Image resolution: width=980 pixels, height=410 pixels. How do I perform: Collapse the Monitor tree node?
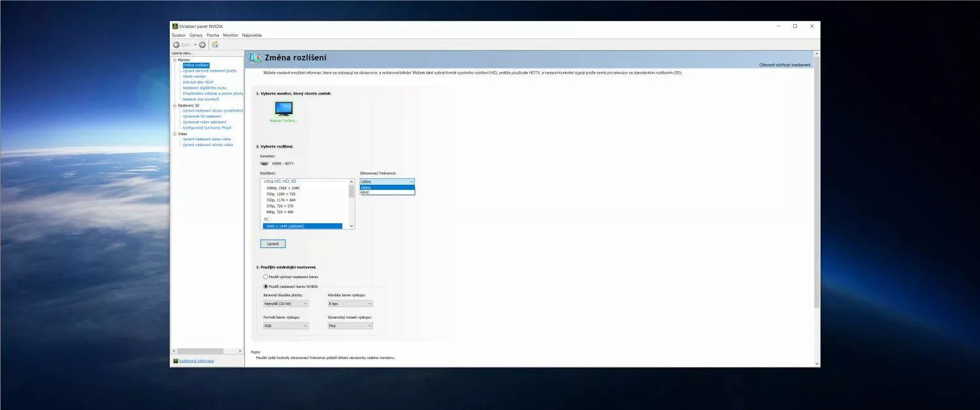174,60
